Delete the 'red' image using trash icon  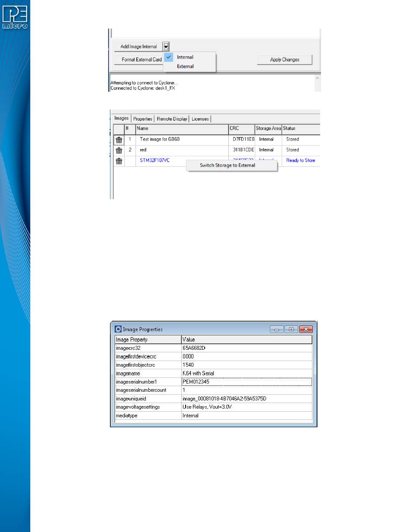tap(119, 150)
